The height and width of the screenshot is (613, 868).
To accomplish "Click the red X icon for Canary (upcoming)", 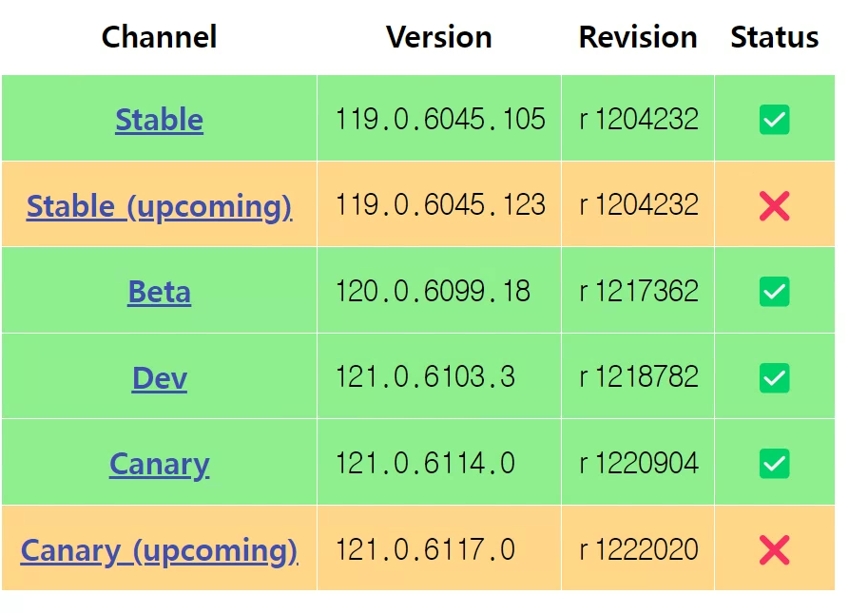I will [x=775, y=550].
